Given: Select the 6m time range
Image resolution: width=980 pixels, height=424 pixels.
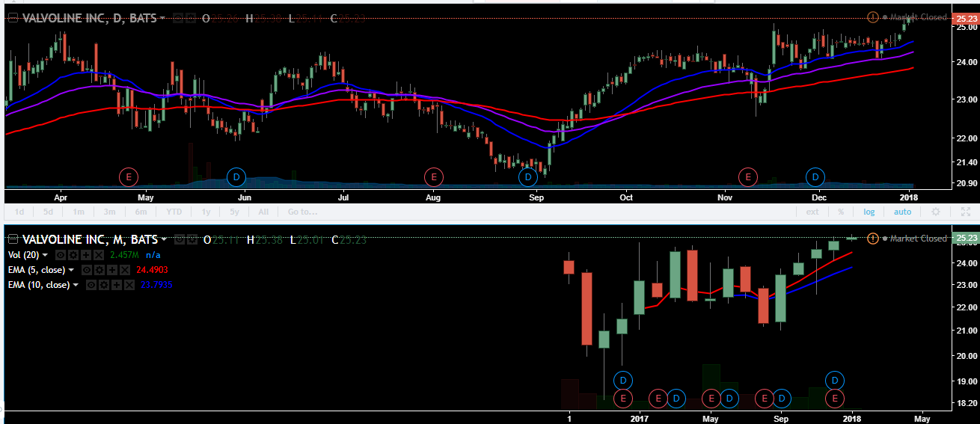Looking at the screenshot, I should (140, 212).
